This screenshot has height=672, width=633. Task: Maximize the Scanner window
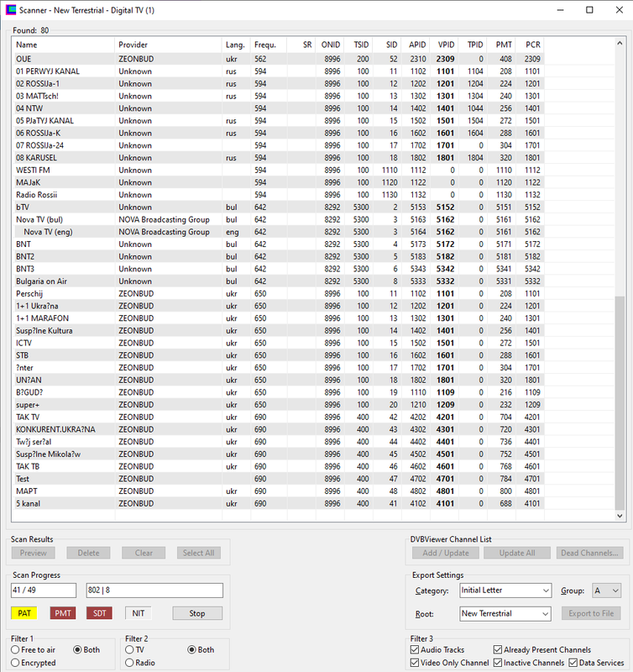point(589,10)
